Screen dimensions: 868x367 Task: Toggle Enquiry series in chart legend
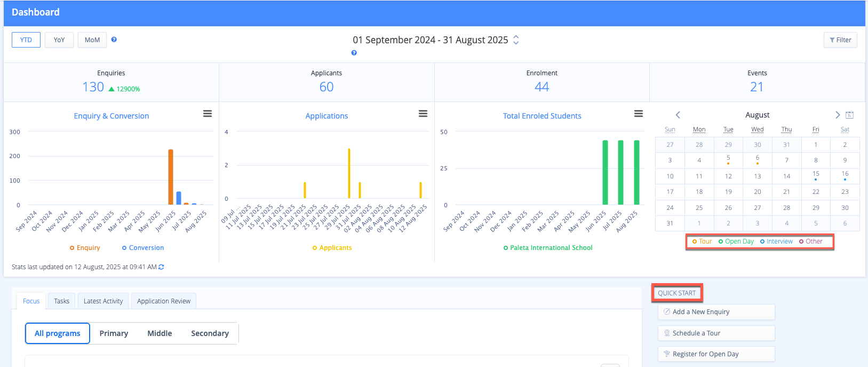85,248
